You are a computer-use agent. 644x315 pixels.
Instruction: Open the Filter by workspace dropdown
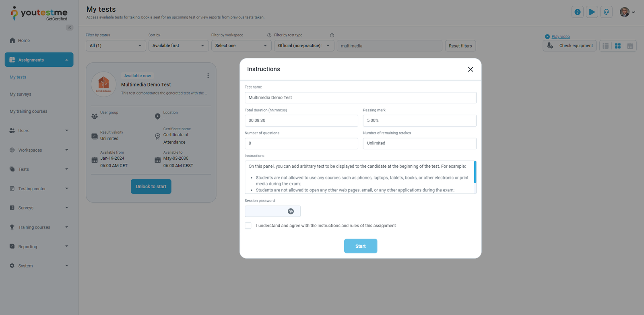pyautogui.click(x=241, y=46)
